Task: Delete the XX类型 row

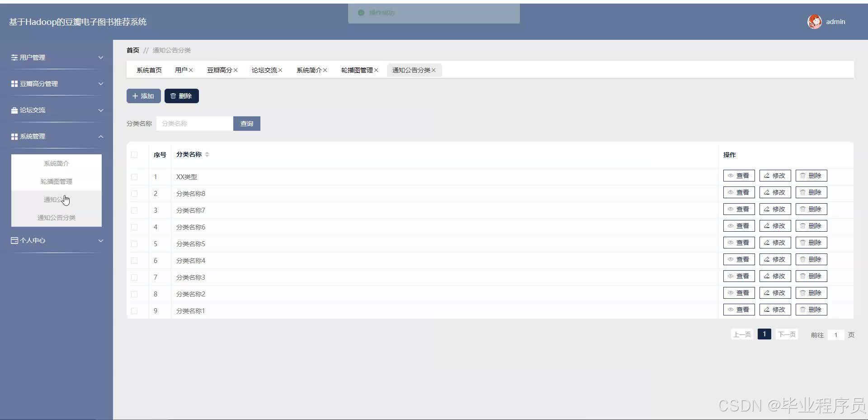Action: coord(811,176)
